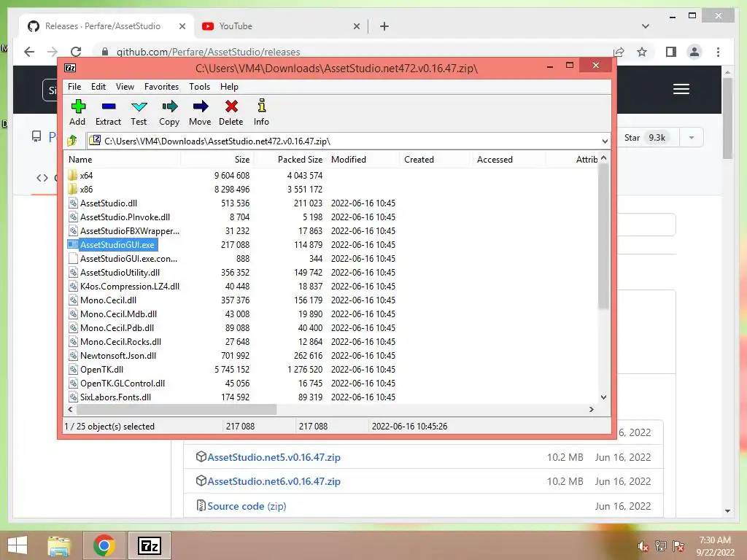Click the red Delete icon
This screenshot has width=747, height=560.
point(231,106)
